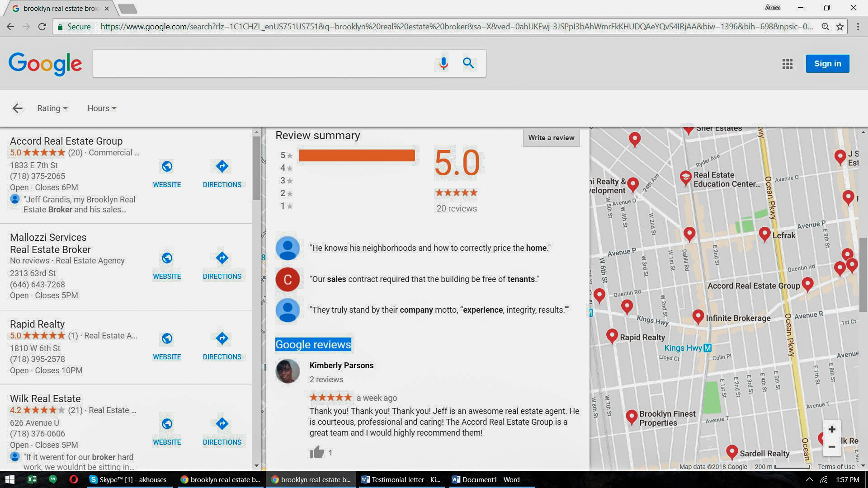Click the Sign in button

point(827,64)
